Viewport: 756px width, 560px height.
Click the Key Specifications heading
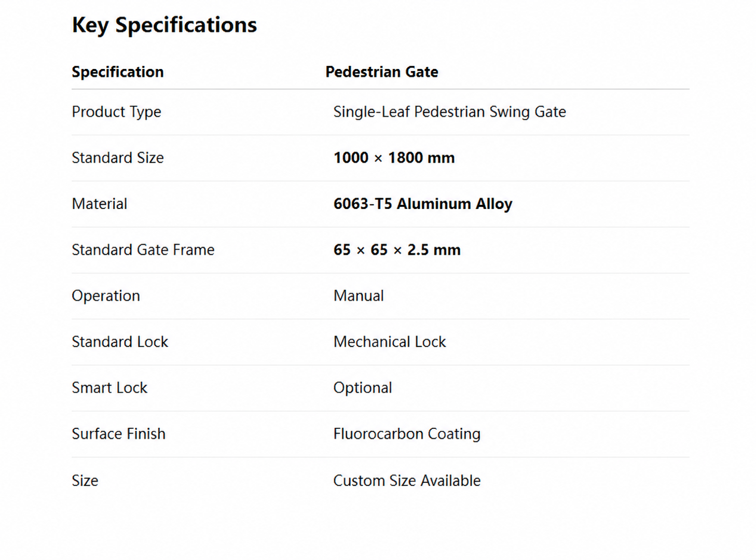(164, 25)
